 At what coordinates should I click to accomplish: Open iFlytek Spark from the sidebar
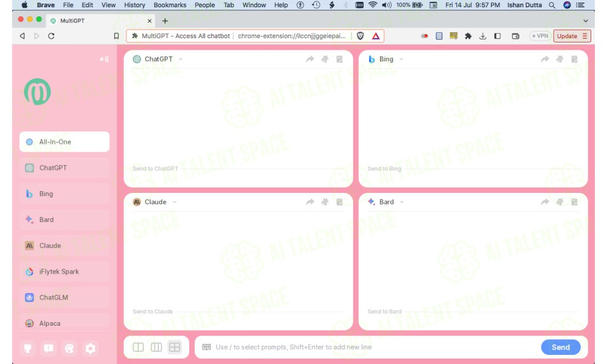pos(64,272)
